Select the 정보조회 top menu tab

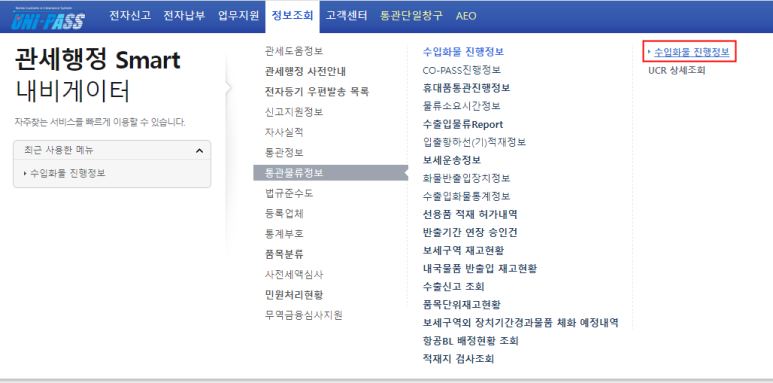tap(292, 16)
